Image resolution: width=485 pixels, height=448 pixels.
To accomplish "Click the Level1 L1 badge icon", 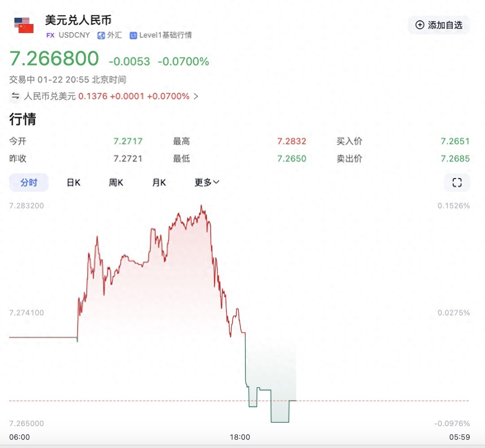I will [x=133, y=36].
